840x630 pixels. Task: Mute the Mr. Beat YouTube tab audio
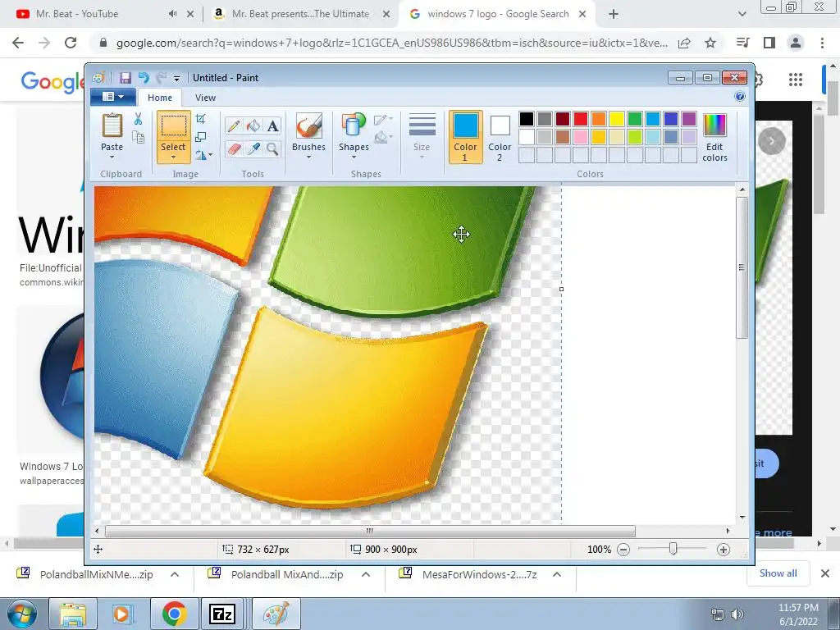pyautogui.click(x=172, y=14)
